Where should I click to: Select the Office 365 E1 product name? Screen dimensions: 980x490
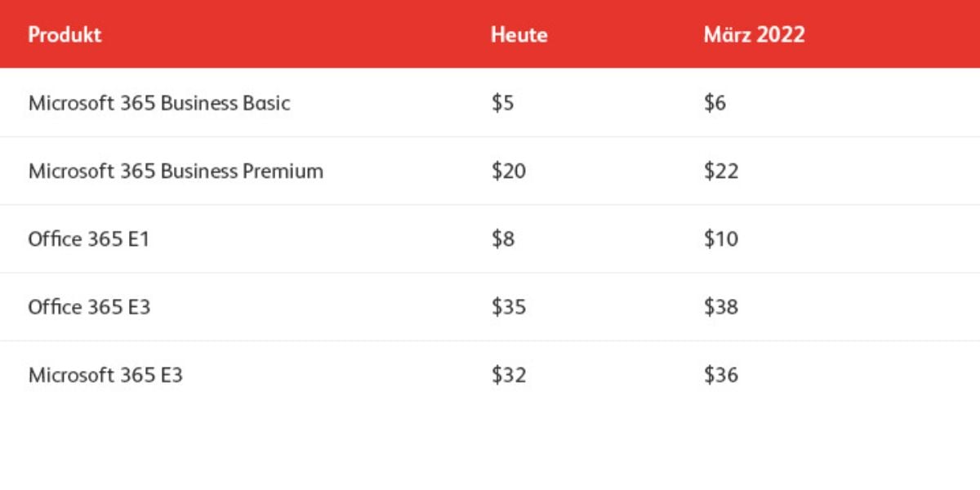(x=88, y=239)
